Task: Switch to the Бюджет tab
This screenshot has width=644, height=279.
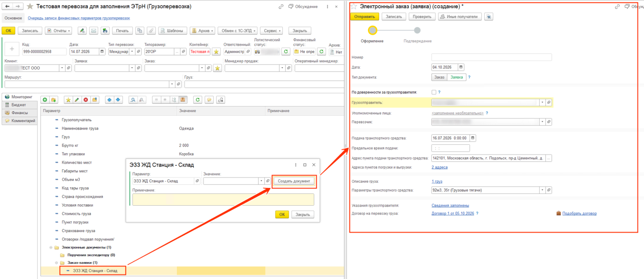Action: pos(19,105)
